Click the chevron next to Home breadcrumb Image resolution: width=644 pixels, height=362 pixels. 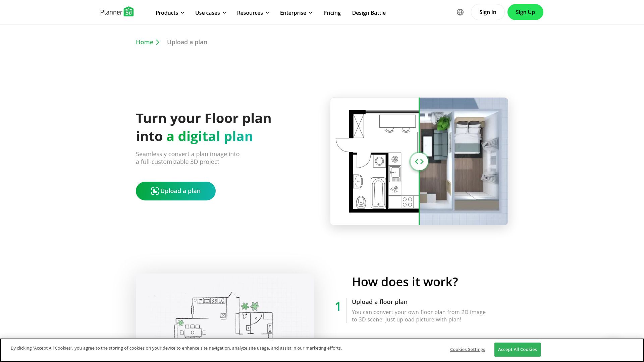pos(158,42)
